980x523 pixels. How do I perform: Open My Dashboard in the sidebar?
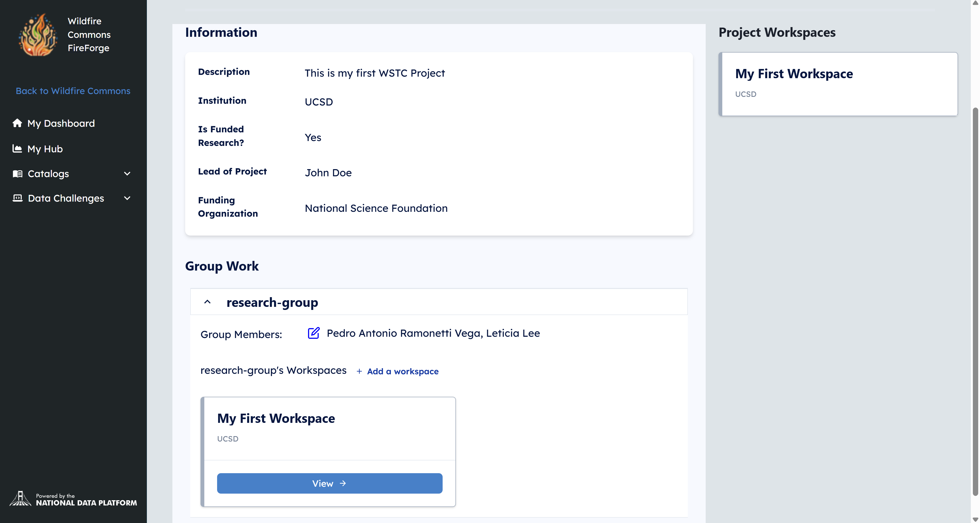point(61,123)
